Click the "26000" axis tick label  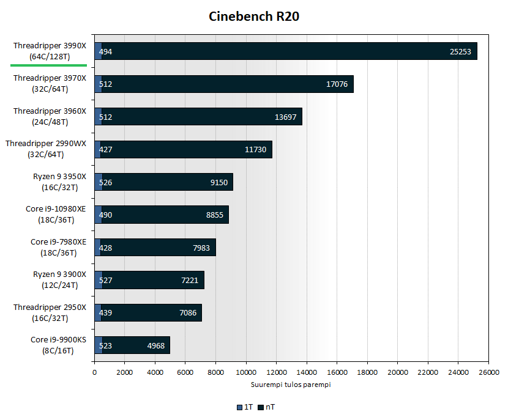[x=489, y=372]
